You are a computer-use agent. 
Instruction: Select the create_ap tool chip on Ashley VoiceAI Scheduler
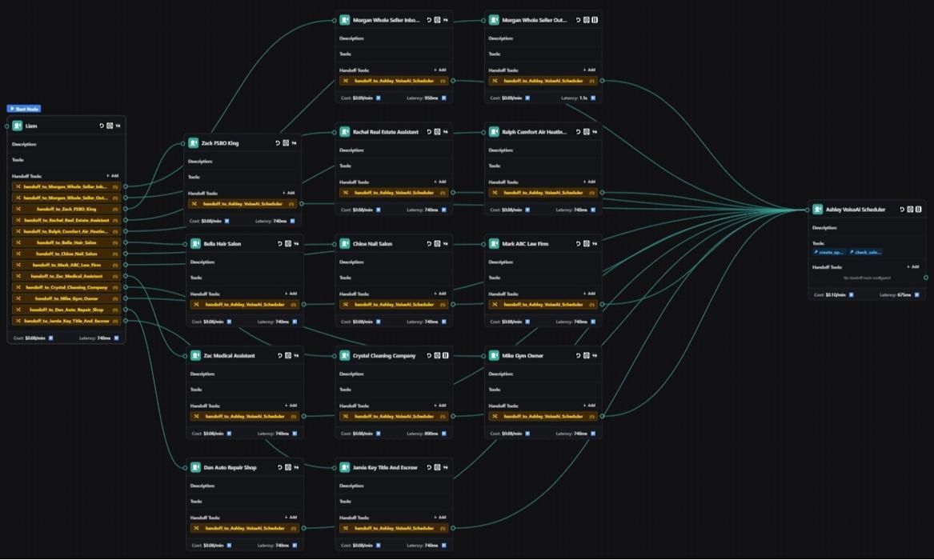(x=828, y=252)
